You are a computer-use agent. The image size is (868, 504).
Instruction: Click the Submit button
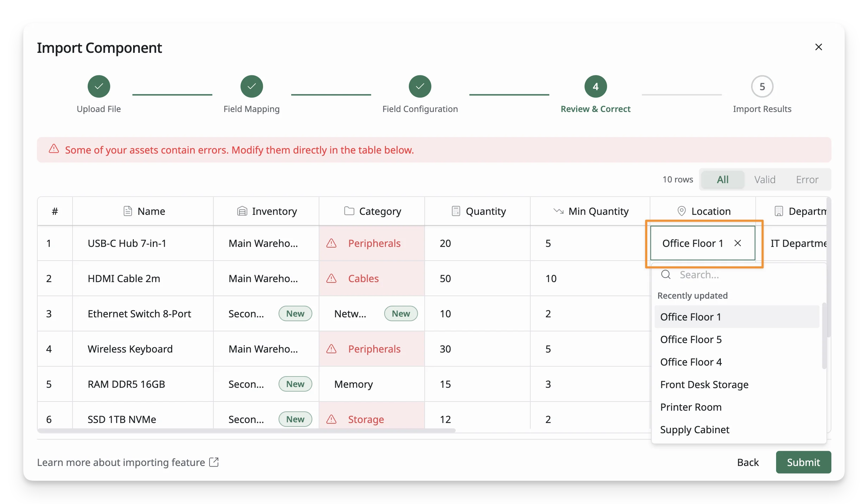(803, 462)
